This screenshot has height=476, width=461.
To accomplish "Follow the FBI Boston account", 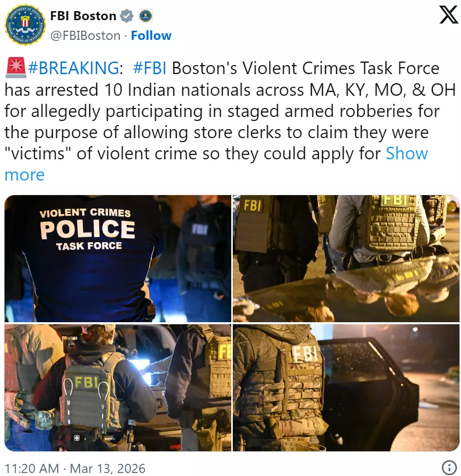I will pos(151,36).
